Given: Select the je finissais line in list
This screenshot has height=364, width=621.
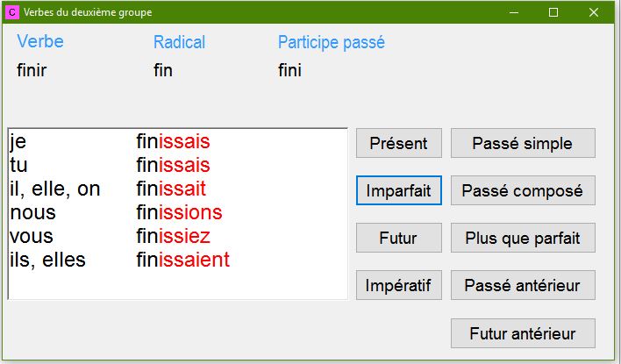Looking at the screenshot, I should tap(177, 141).
